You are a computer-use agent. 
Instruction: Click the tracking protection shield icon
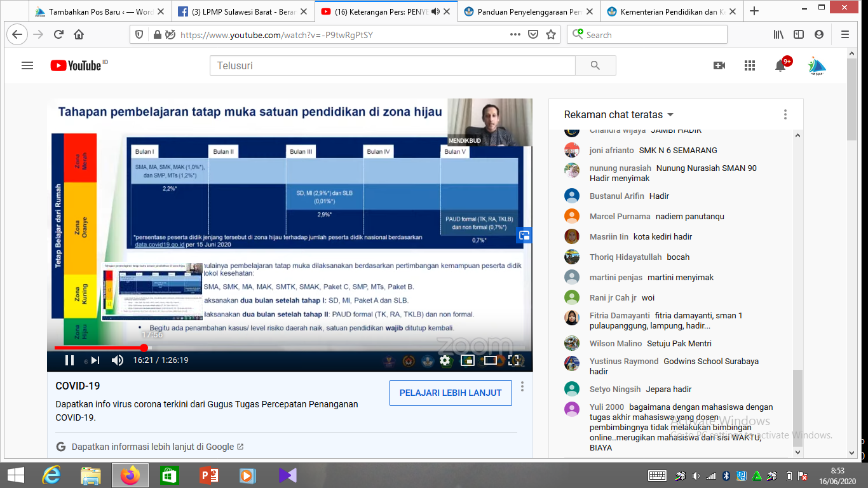pos(140,35)
